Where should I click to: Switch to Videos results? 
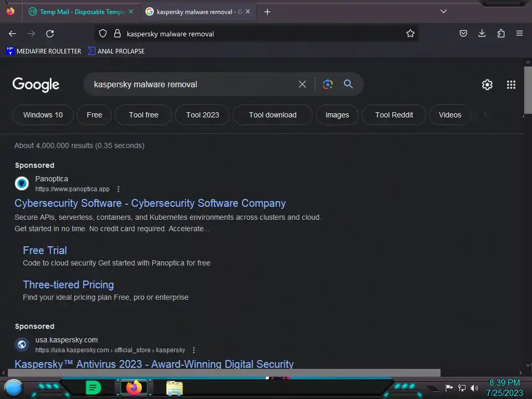pyautogui.click(x=450, y=115)
